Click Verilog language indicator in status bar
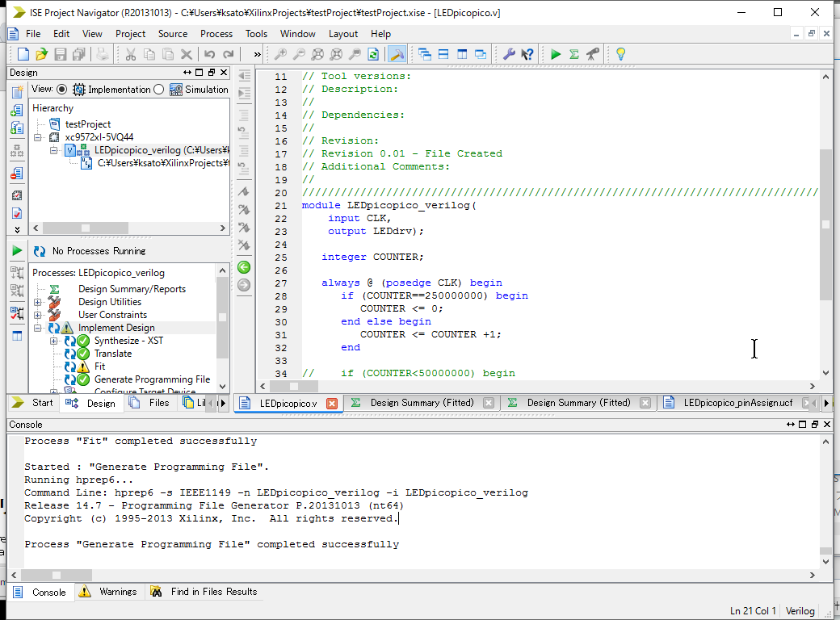Screen dimensions: 840x620 click(x=800, y=611)
